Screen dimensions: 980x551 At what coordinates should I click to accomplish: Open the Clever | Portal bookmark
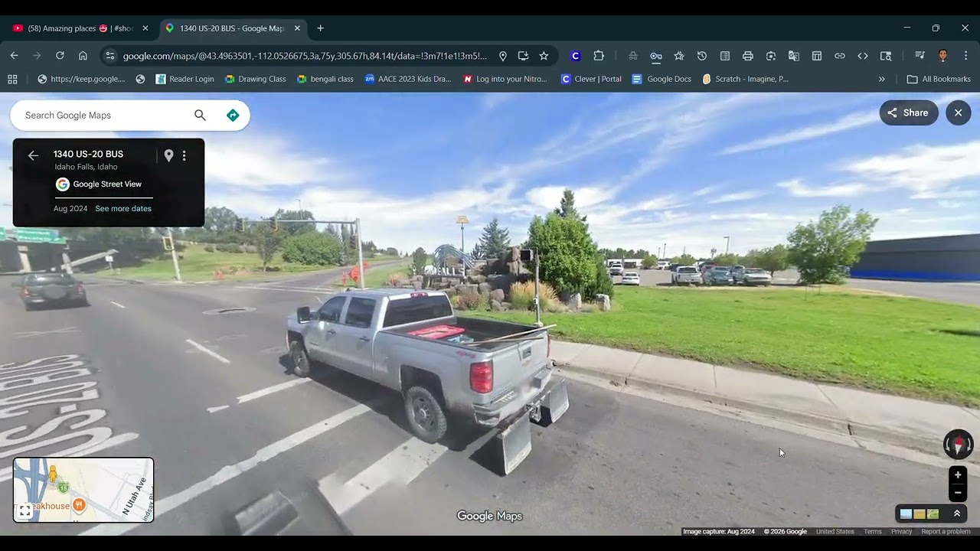point(591,79)
